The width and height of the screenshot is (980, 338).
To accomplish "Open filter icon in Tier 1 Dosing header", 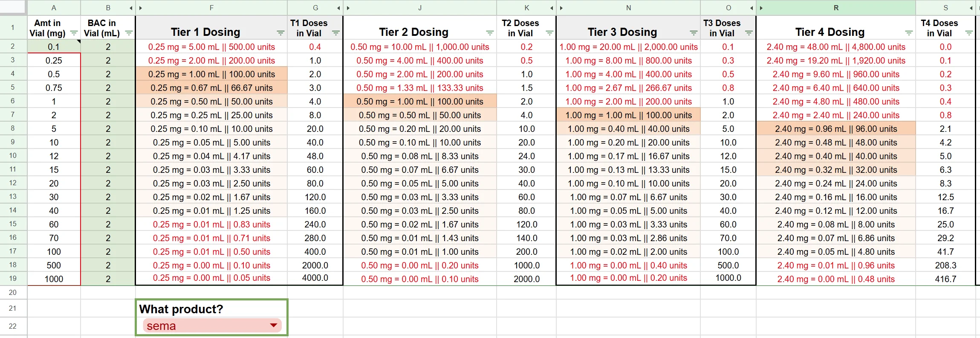I will pos(280,33).
